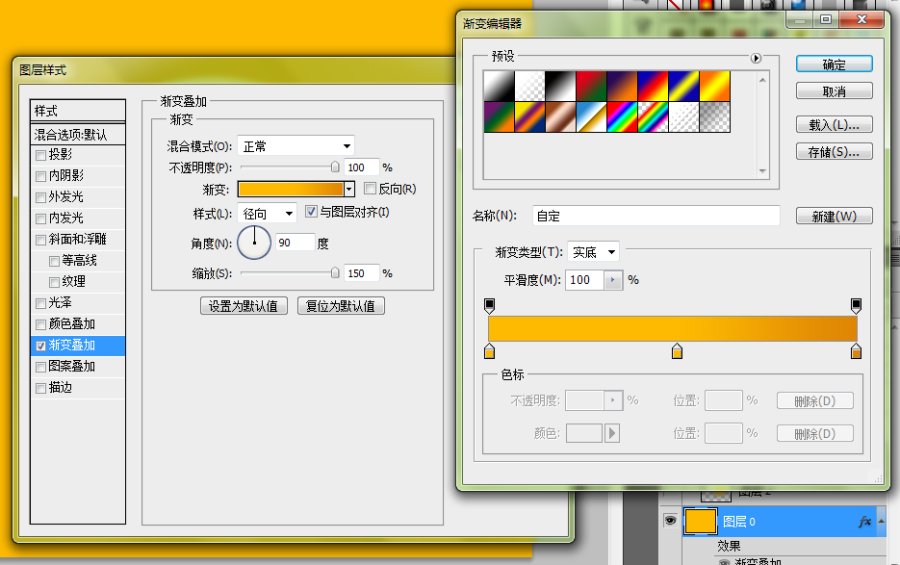
Task: Click the 设置为默认值 button
Action: click(x=244, y=306)
